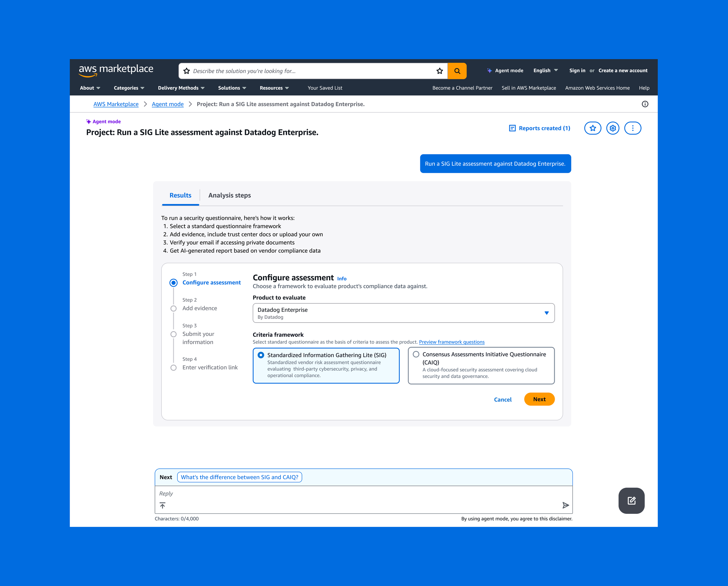Click the suggested SIG and CAIQ question chip
The width and height of the screenshot is (728, 586).
tap(239, 477)
